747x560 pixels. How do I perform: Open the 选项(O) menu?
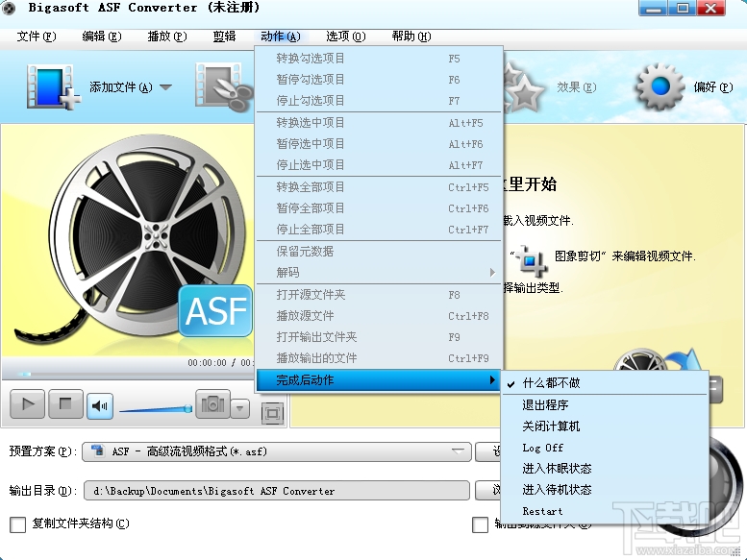(x=345, y=37)
